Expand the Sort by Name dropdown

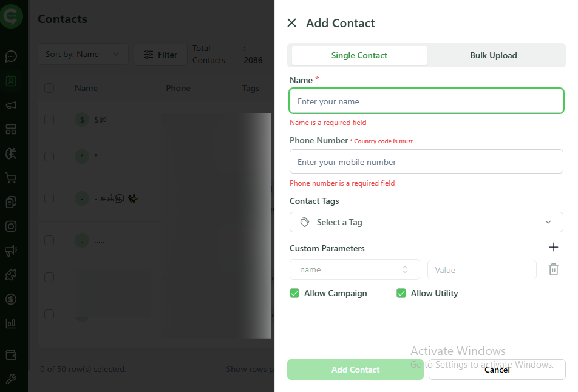[83, 54]
